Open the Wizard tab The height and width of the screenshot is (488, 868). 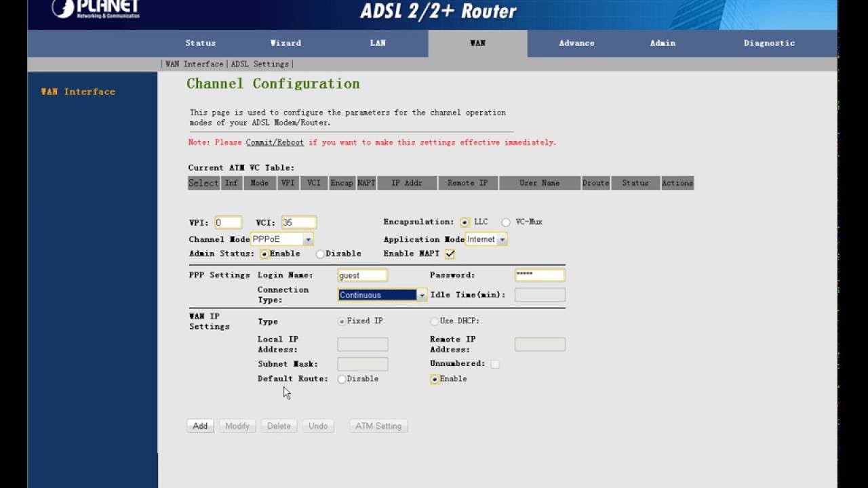pyautogui.click(x=285, y=43)
